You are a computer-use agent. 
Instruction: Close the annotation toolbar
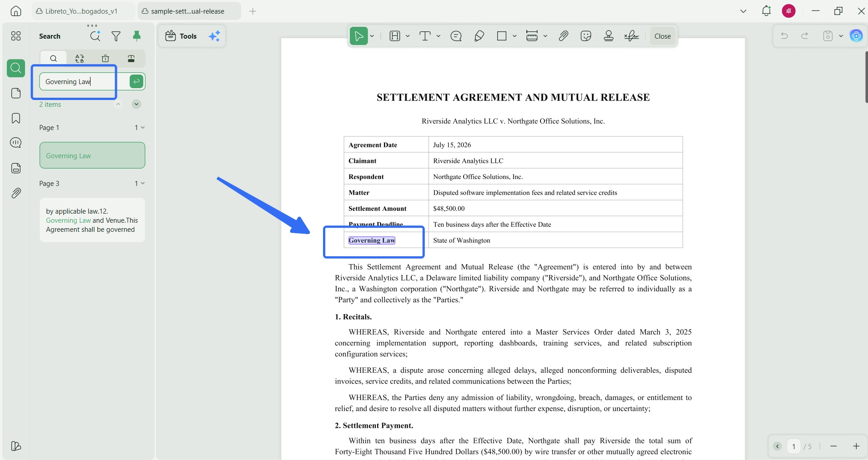point(662,36)
